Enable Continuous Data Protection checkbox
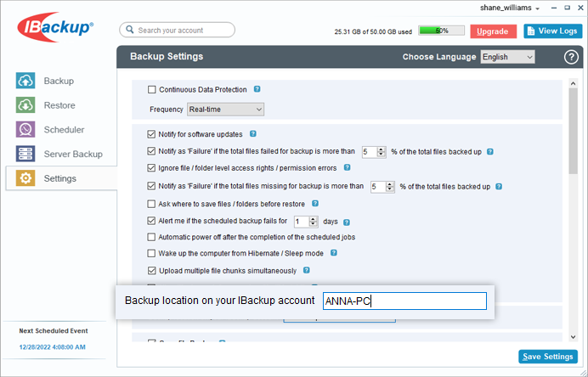This screenshot has width=588, height=377. 152,90
